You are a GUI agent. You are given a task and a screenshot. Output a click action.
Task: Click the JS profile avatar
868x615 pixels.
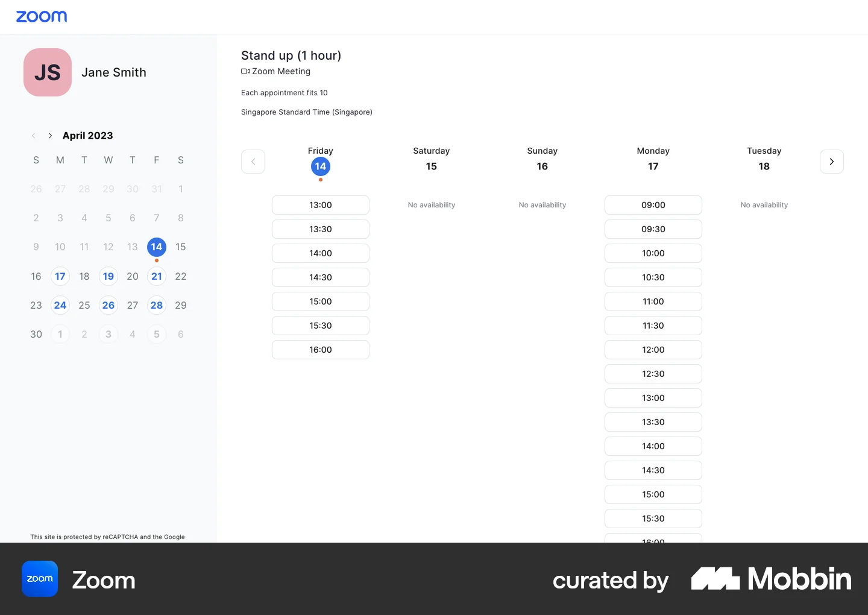pos(48,72)
